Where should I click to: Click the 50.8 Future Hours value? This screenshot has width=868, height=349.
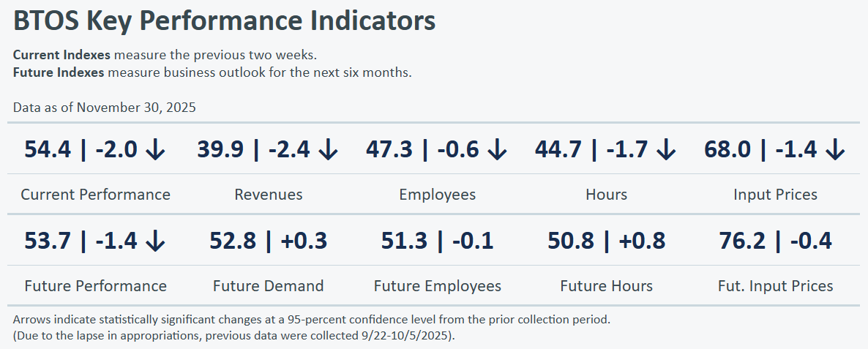coord(569,241)
